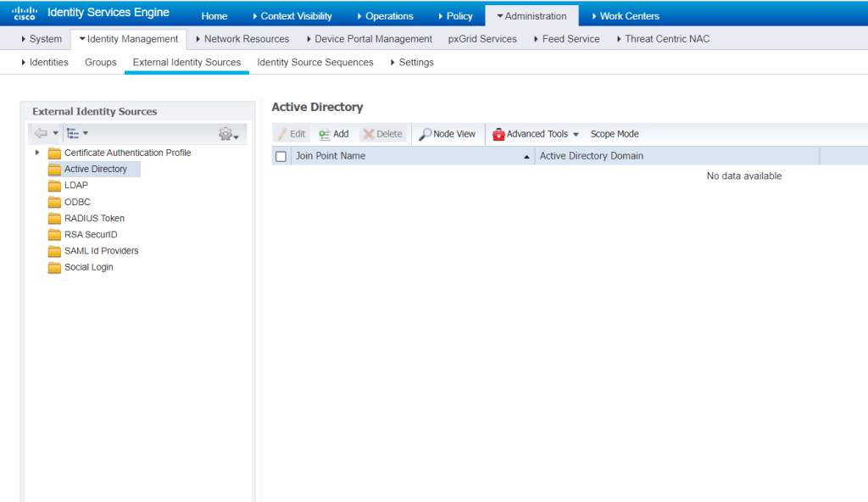
Task: Click the Social Login folder icon
Action: [54, 268]
